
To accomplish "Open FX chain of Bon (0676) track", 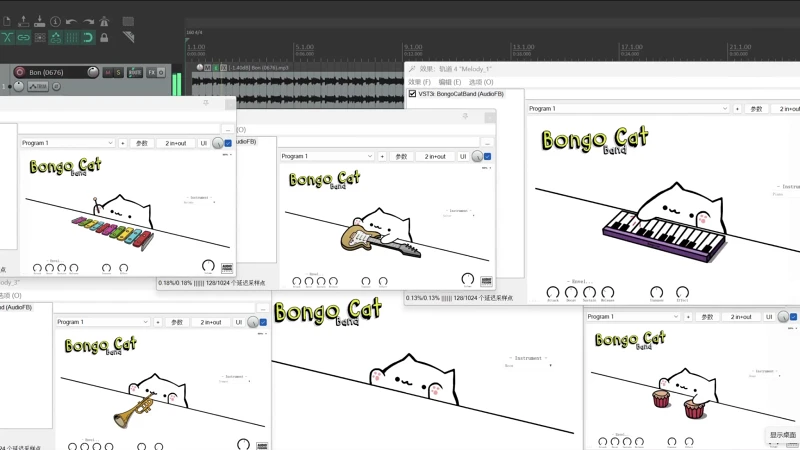I will [x=152, y=72].
